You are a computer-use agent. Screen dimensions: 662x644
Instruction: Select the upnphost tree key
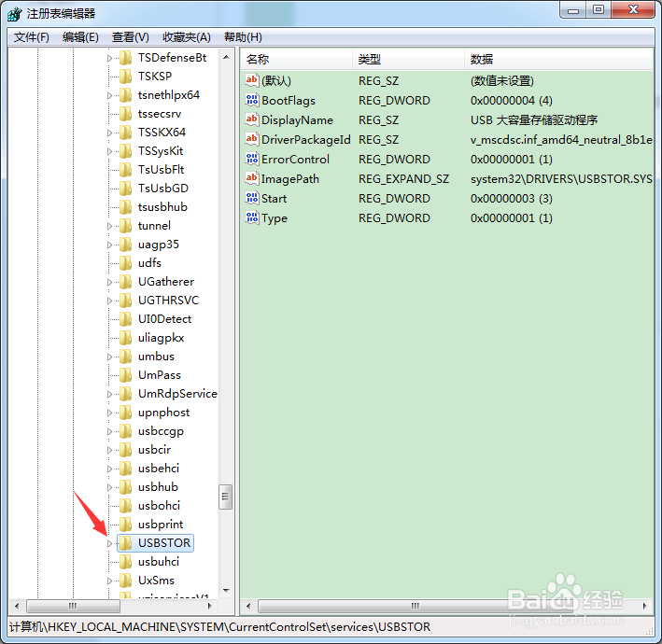click(163, 413)
